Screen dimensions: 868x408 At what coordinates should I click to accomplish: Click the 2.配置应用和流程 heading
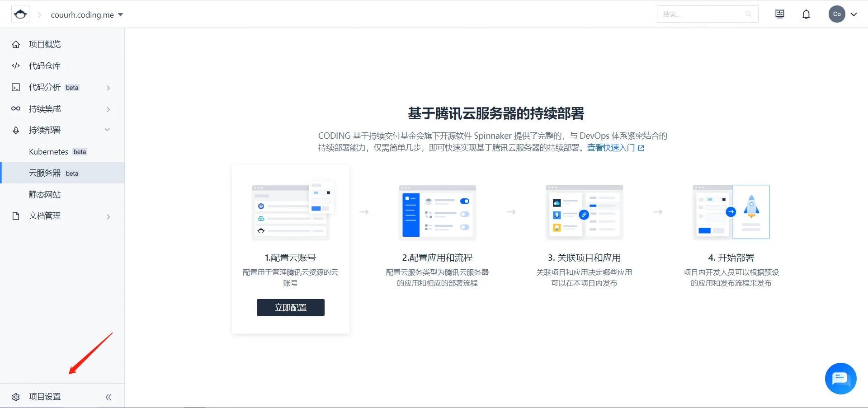coord(437,258)
